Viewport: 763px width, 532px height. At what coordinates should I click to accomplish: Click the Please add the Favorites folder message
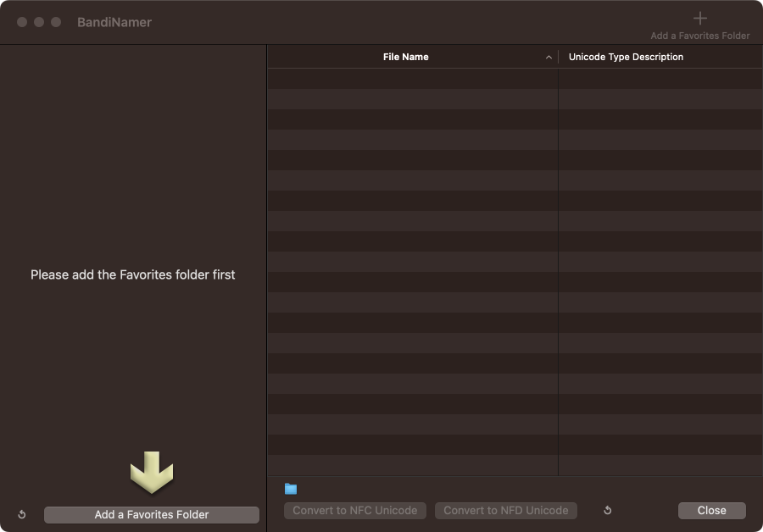tap(133, 274)
